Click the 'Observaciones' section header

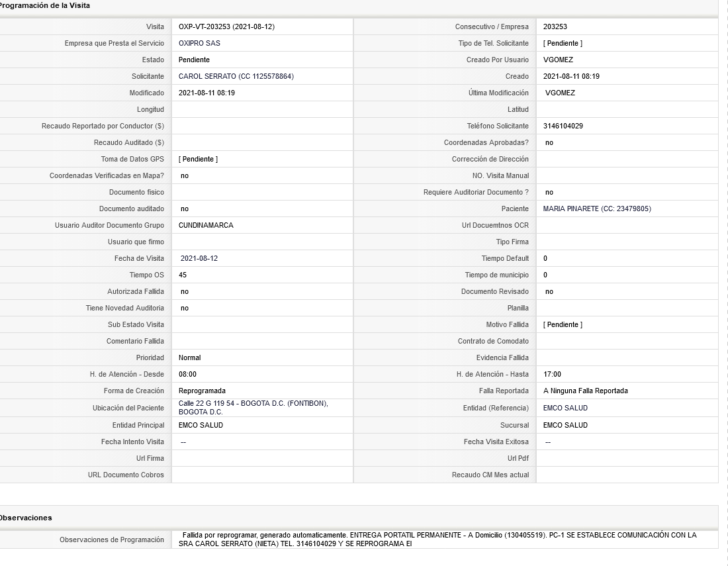pyautogui.click(x=26, y=518)
